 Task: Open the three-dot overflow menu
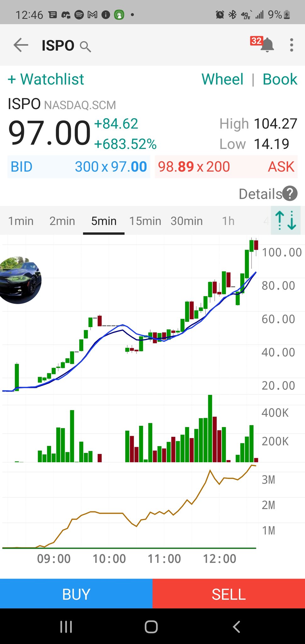click(291, 45)
